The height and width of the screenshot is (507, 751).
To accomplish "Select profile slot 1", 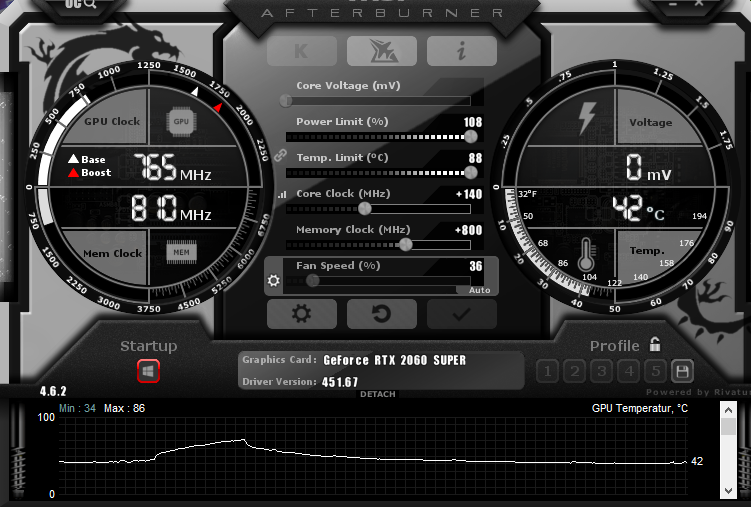I will (x=548, y=371).
